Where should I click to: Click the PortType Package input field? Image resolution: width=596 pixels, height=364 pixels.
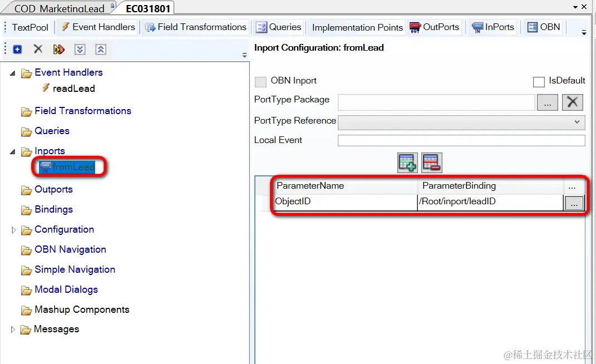(436, 102)
